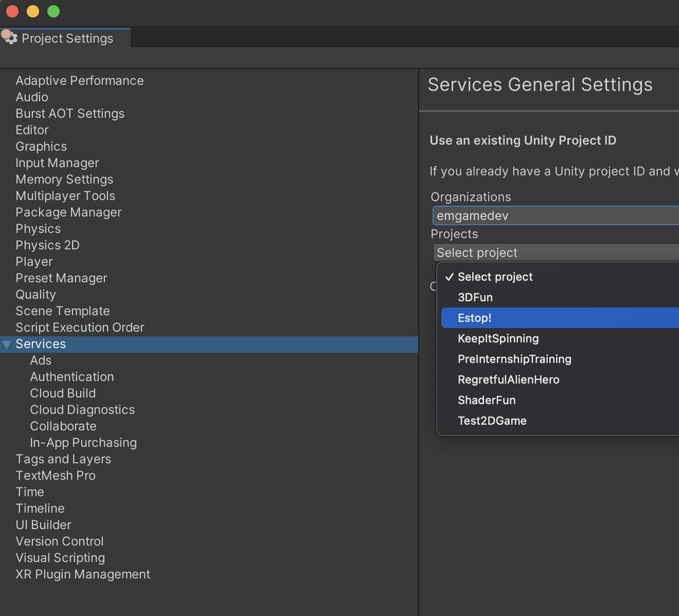Viewport: 679px width, 616px height.
Task: Click the yellow minimize window button
Action: coord(33,11)
